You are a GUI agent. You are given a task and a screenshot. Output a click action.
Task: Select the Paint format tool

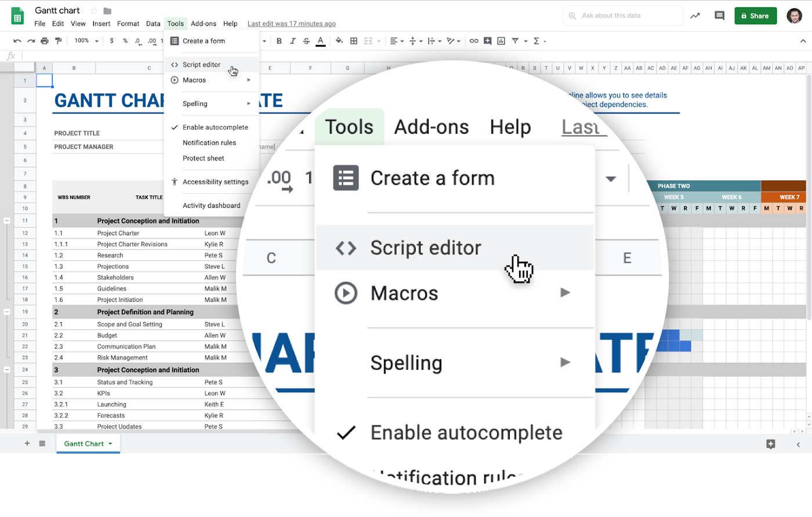58,41
